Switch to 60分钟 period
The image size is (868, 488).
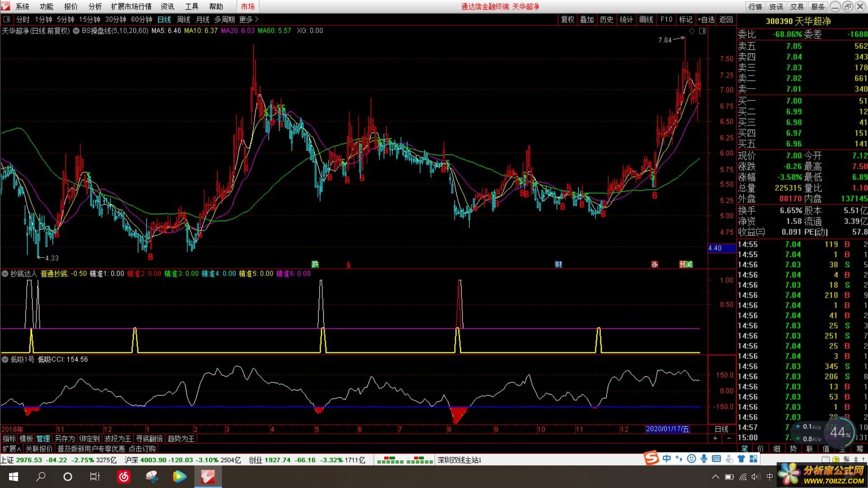click(x=142, y=19)
